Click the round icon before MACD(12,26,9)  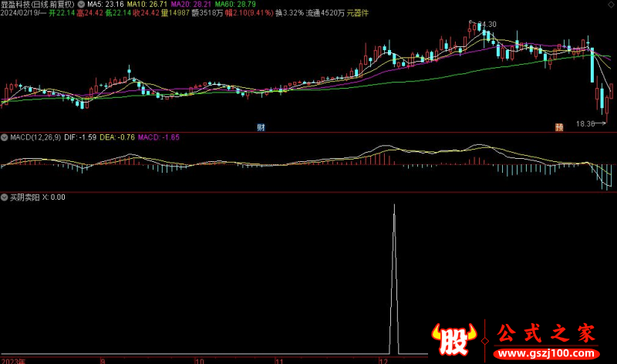5,137
